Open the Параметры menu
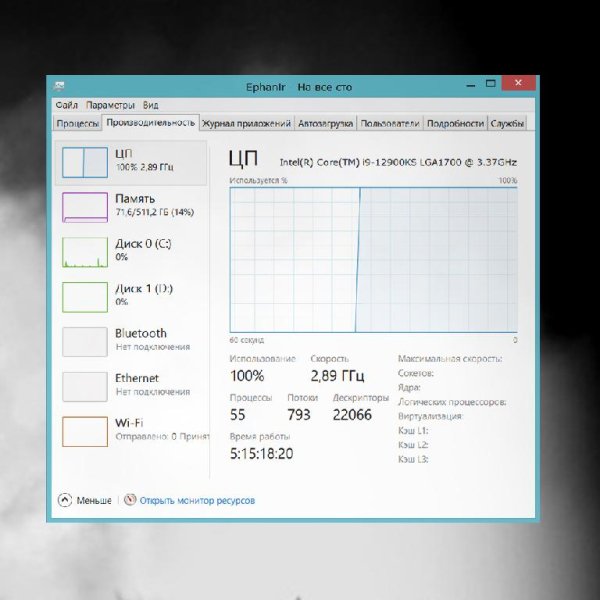This screenshot has width=600, height=600. pyautogui.click(x=110, y=105)
